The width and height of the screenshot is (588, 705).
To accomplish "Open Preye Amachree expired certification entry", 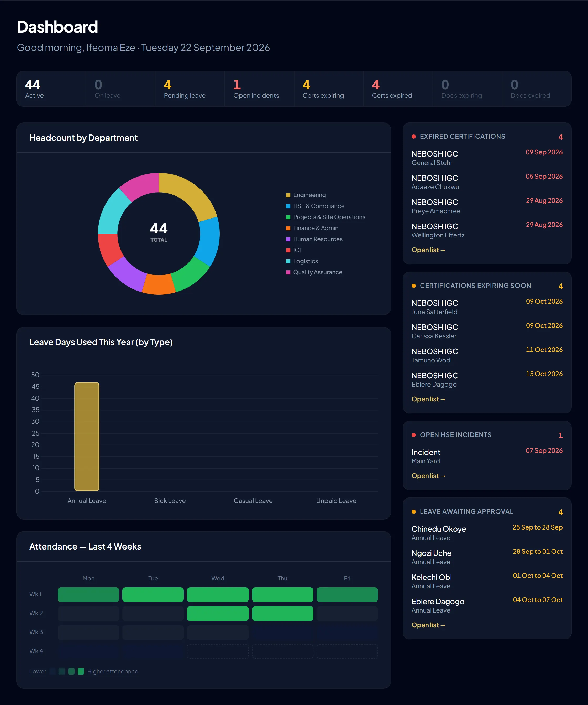I will click(487, 206).
